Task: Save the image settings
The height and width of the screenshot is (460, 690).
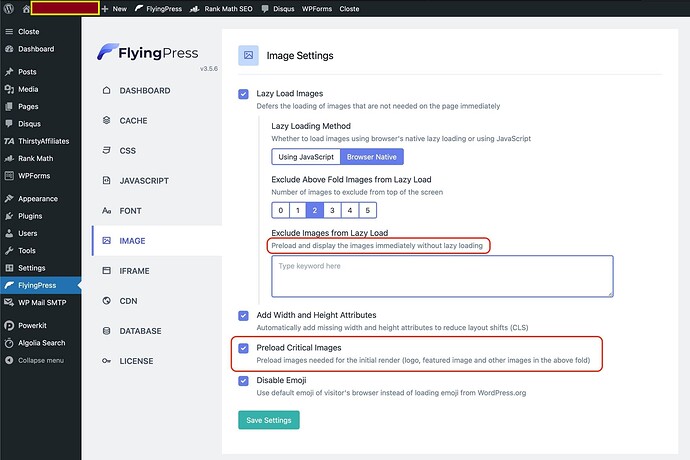Action: click(269, 420)
